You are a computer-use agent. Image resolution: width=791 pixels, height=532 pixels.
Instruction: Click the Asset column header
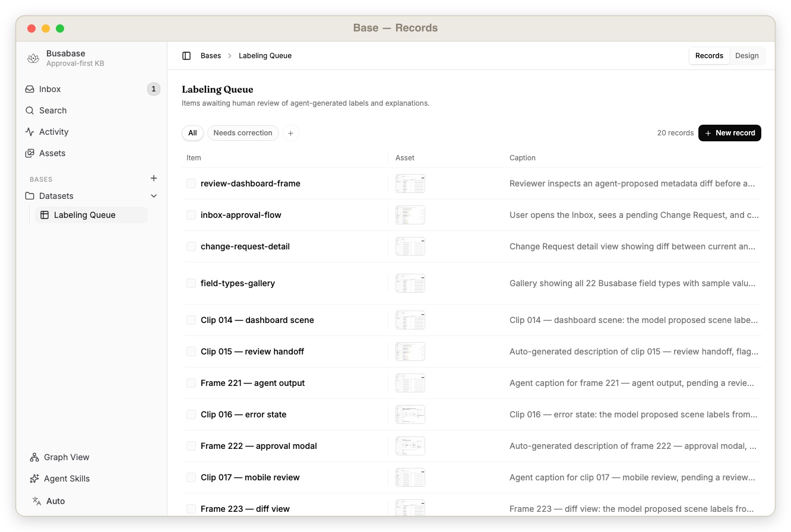405,158
